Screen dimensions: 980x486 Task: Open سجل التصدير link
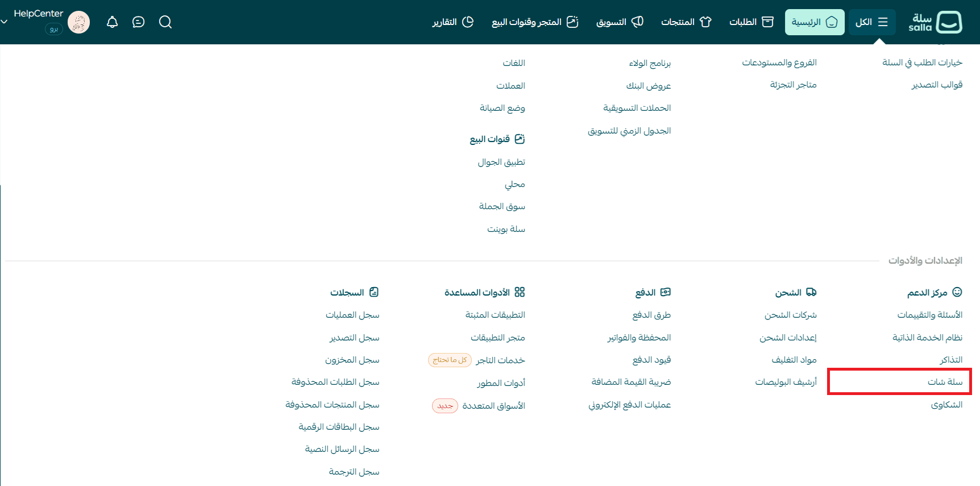(354, 338)
